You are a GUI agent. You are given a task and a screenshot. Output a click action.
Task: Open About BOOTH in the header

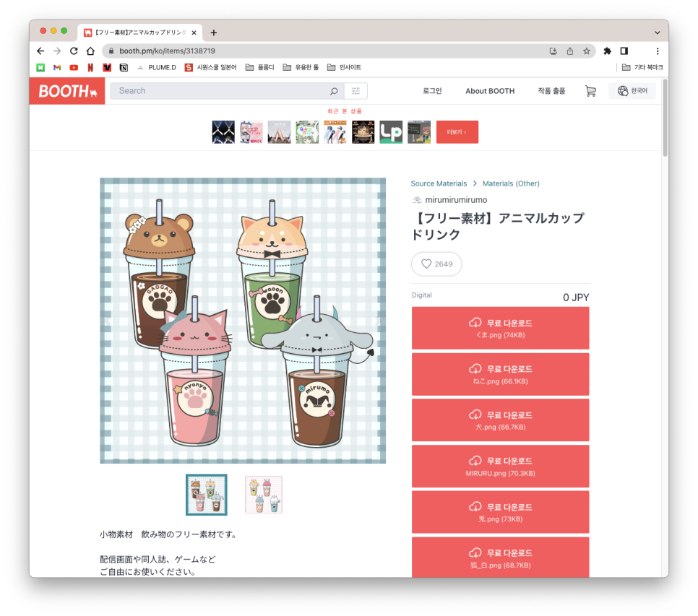[x=490, y=91]
